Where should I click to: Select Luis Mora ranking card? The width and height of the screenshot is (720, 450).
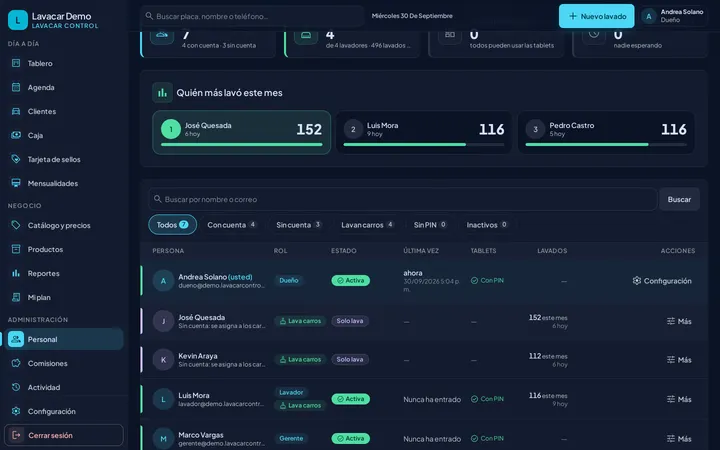point(423,132)
